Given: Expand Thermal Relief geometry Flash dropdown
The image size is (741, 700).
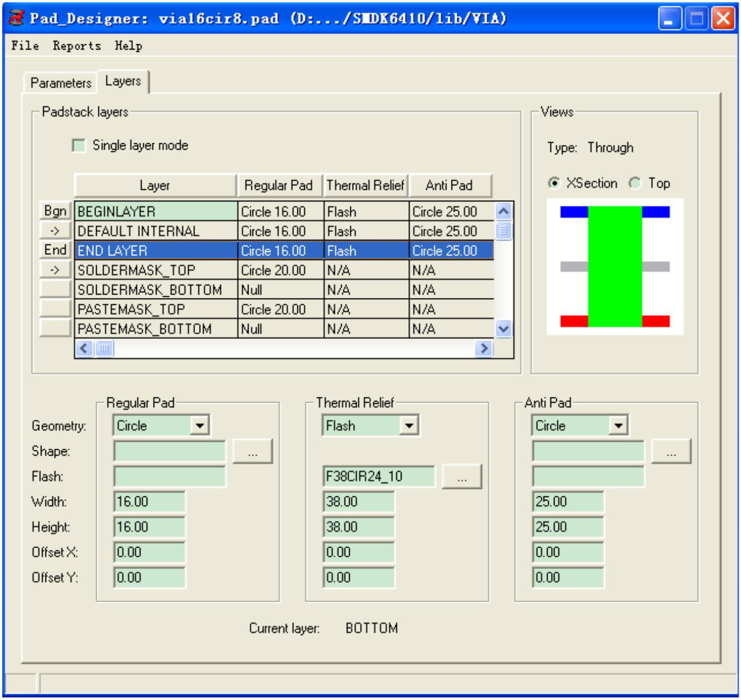Looking at the screenshot, I should point(409,425).
